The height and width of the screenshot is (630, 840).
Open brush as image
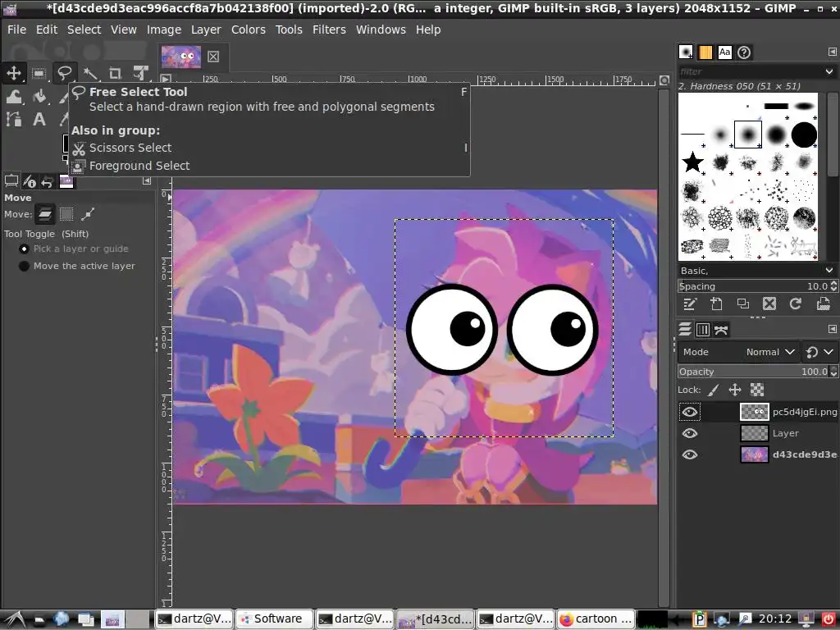[823, 304]
